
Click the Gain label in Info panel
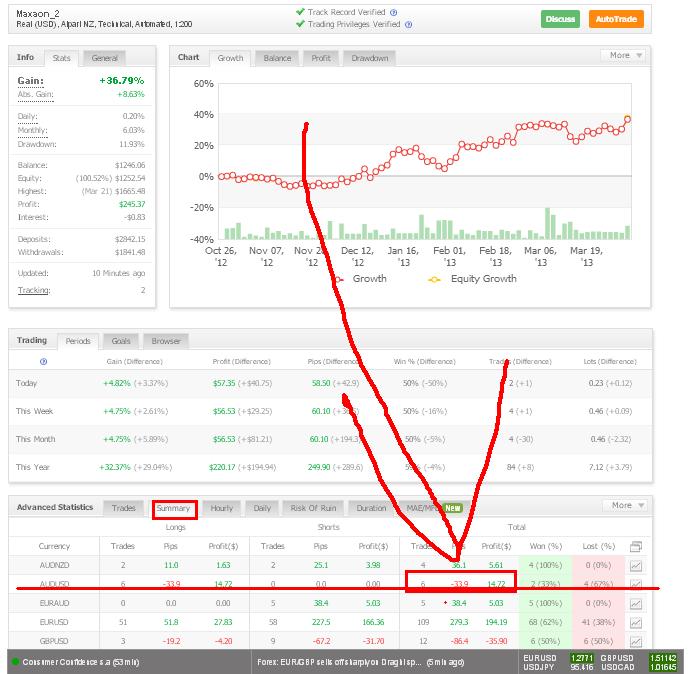(30, 81)
